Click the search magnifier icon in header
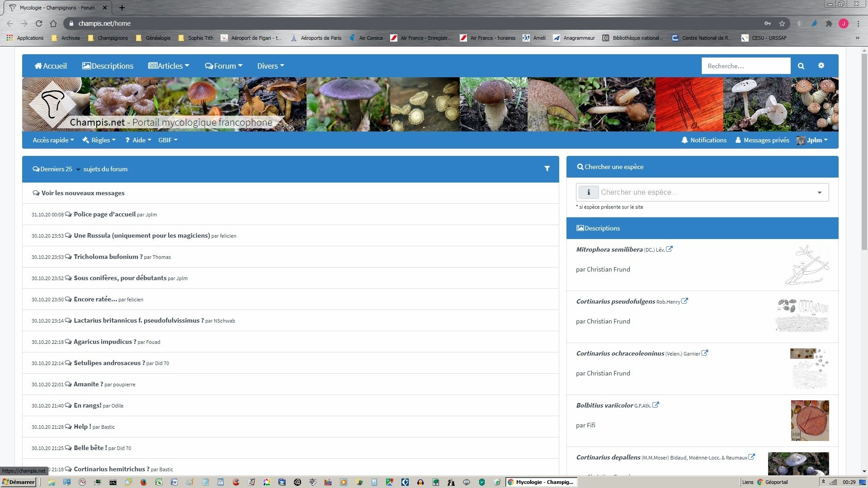Viewport: 868px width, 488px height. tap(801, 66)
